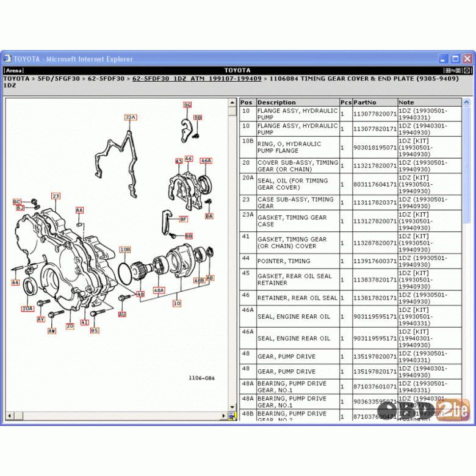Select the RING, O, HYDRAULIC PUMP FLANGE row
This screenshot has height=476, width=476.
coord(351,147)
